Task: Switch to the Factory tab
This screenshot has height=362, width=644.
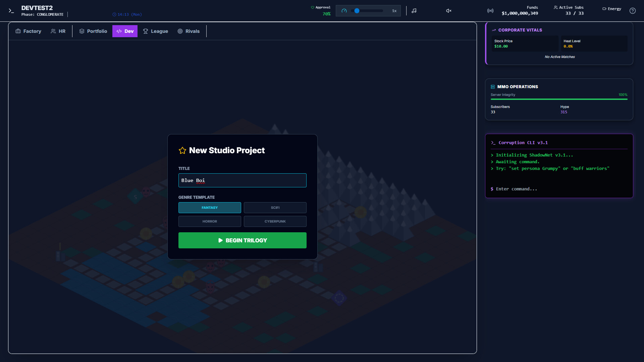Action: [28, 31]
